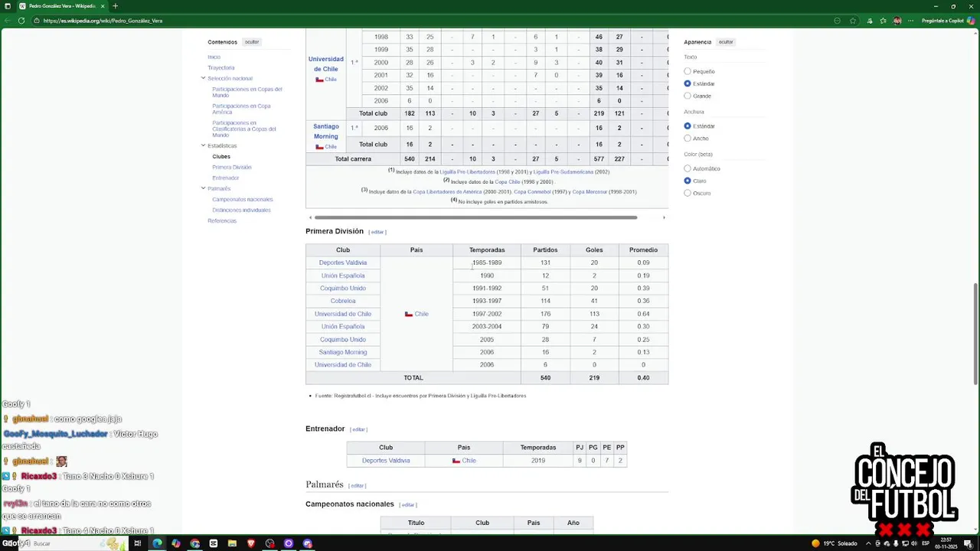980x551 pixels.
Task: Click Pregúntale a Copilot
Action: (x=943, y=21)
